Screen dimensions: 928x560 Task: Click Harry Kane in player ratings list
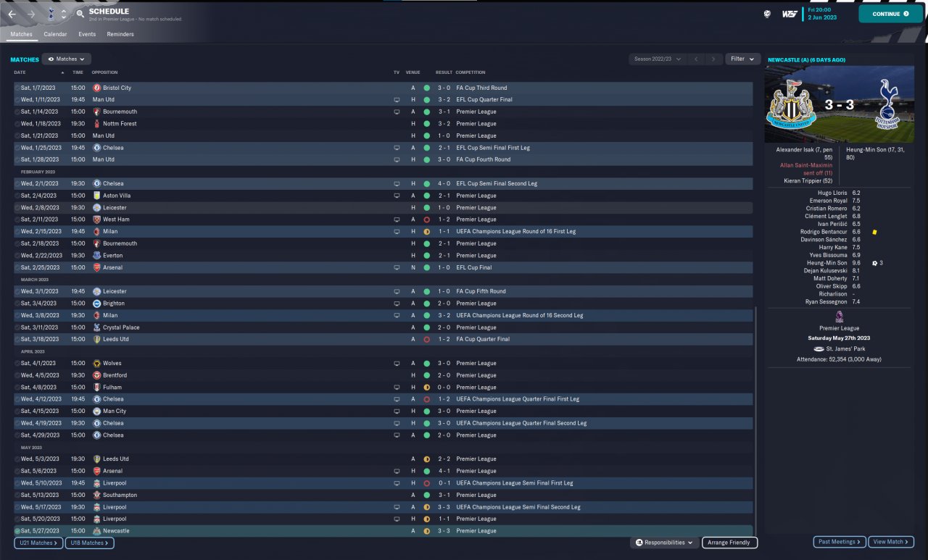pyautogui.click(x=832, y=248)
